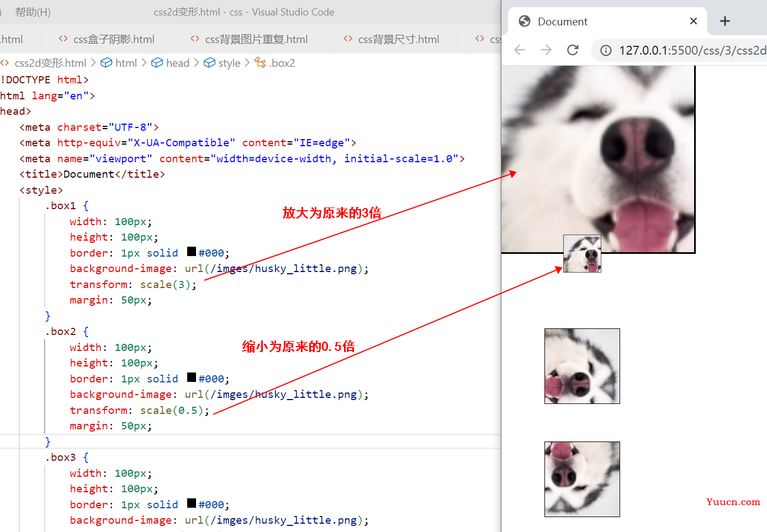Select style breadcrumb item
Screen dimensions: 767x532
(229, 63)
